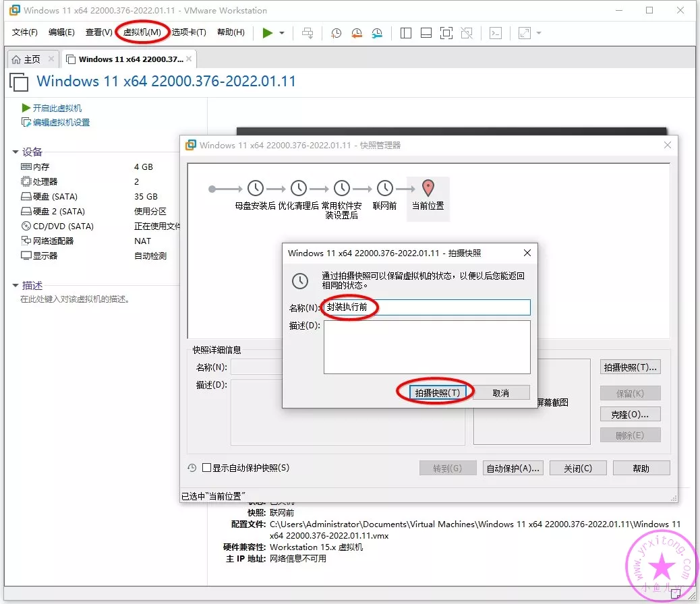Viewport: 700px width, 604px height.
Task: Open the 虚拟机(M) menu
Action: (x=142, y=32)
